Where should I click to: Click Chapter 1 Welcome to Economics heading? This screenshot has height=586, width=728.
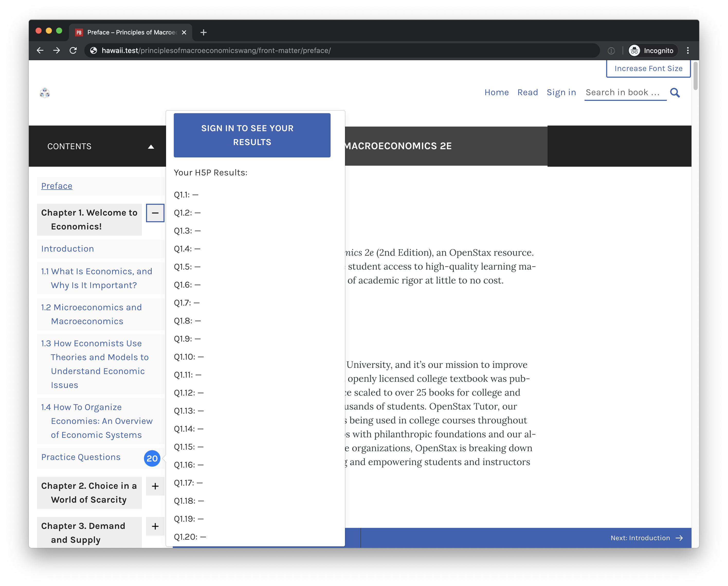coord(89,220)
